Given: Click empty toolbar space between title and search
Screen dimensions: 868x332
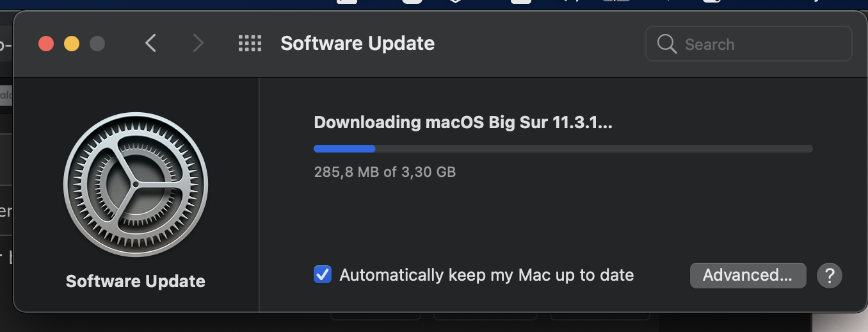Looking at the screenshot, I should pos(538,44).
